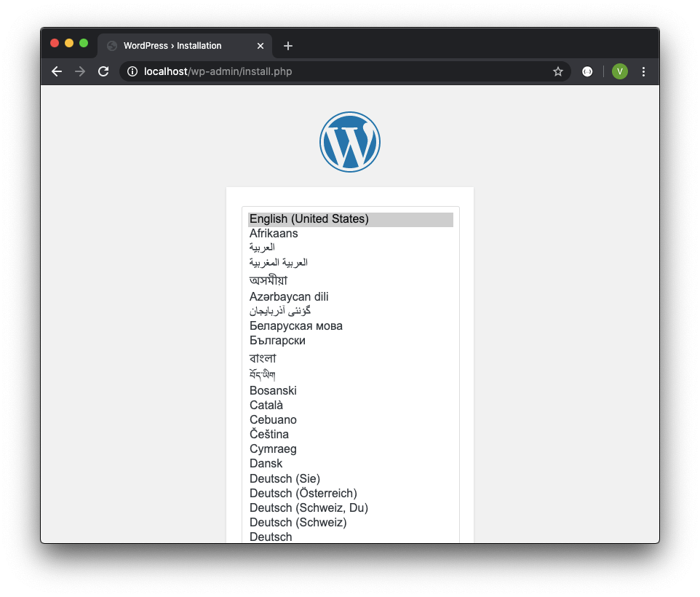Minimize the window with the yellow button
The image size is (700, 597).
(x=68, y=43)
